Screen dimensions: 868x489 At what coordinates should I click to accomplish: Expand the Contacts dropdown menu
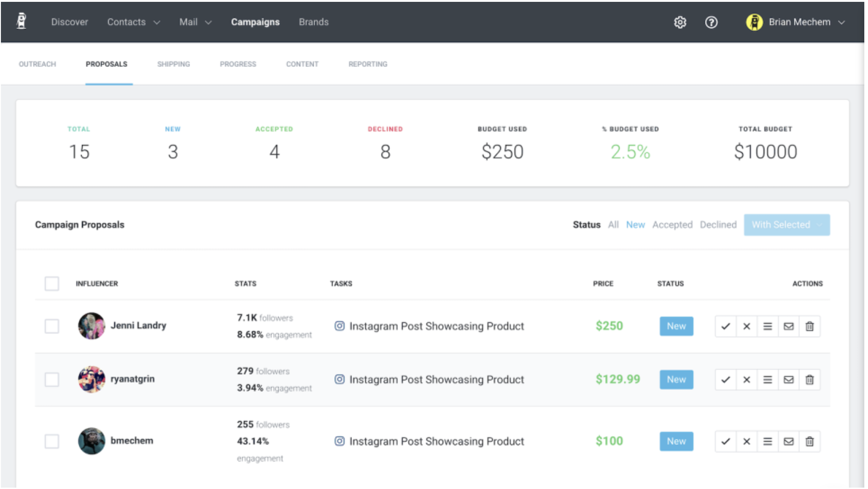tap(133, 22)
